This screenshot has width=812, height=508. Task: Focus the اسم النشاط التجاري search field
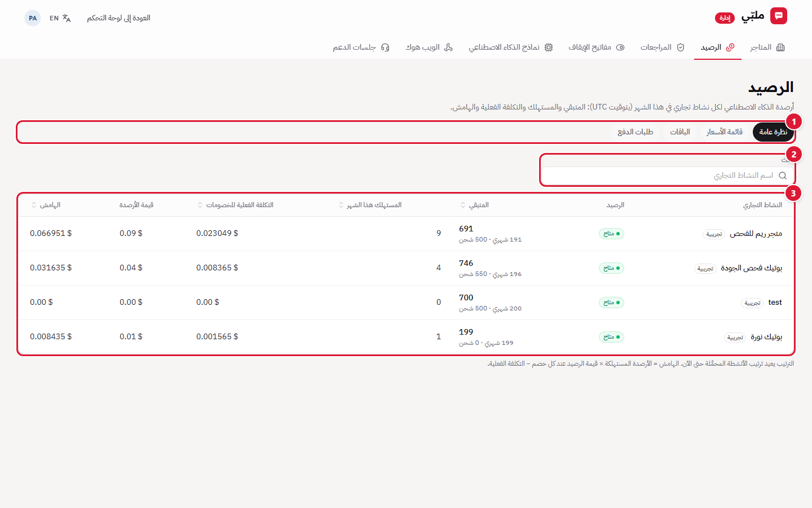[x=667, y=176]
